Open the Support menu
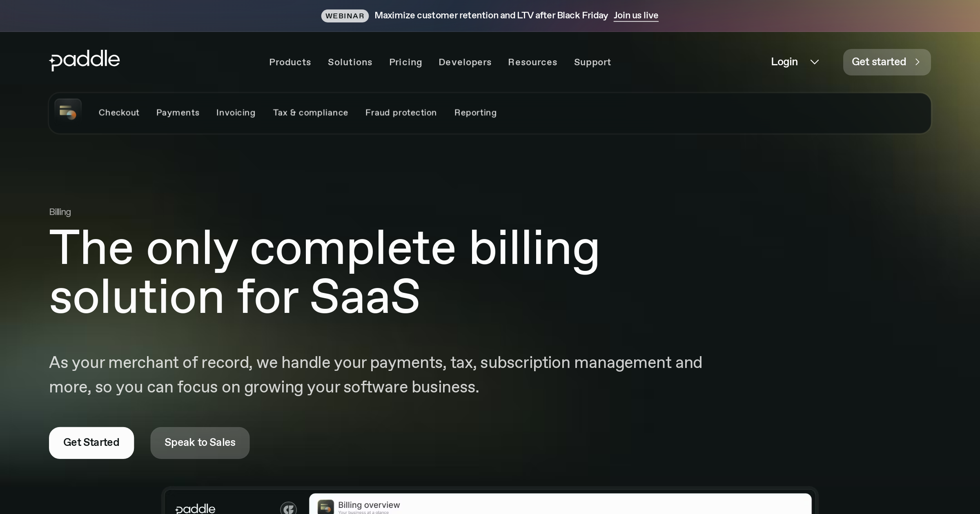 click(592, 62)
